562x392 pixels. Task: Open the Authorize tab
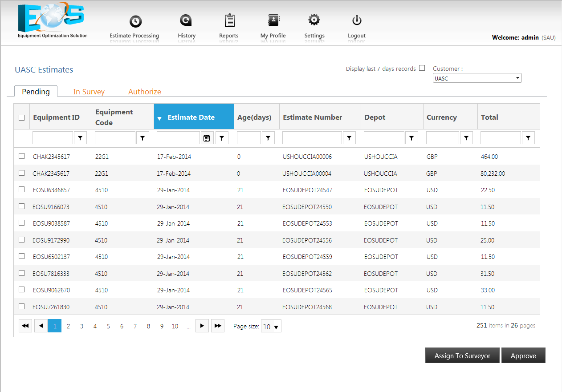click(x=144, y=91)
